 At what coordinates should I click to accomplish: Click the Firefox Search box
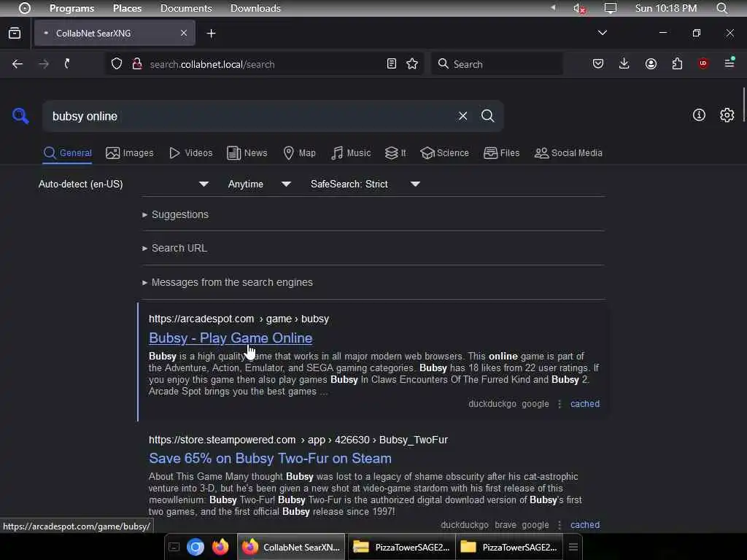pos(497,64)
